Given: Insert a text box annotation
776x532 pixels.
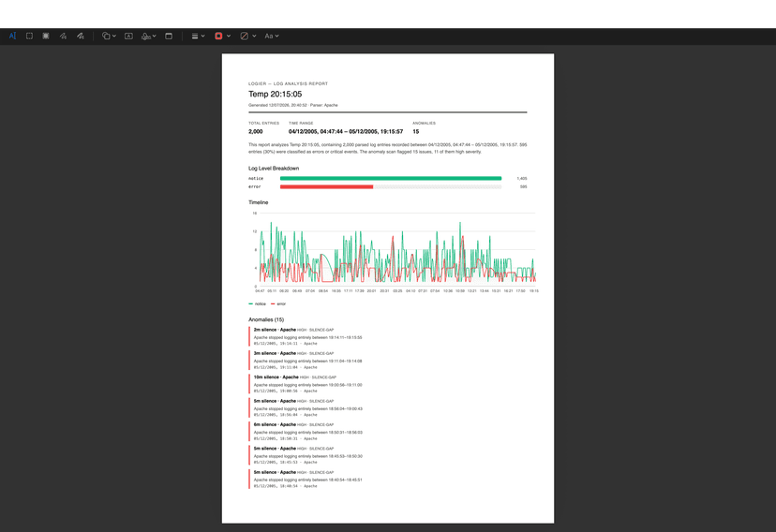Looking at the screenshot, I should click(128, 36).
